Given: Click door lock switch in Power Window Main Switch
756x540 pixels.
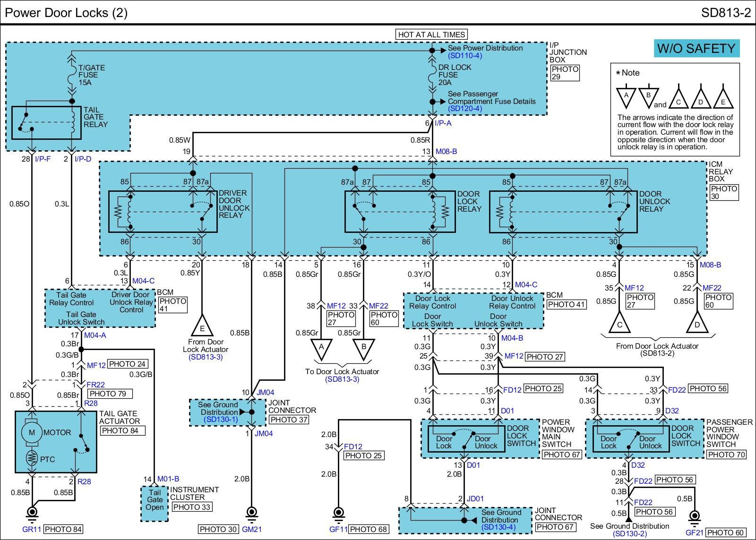Looking at the screenshot, I should [466, 439].
